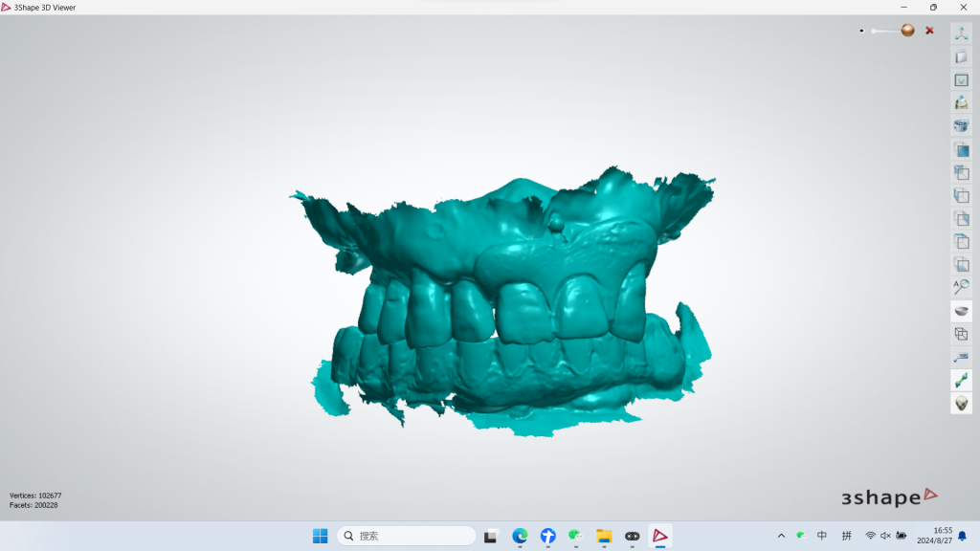Viewport: 980px width, 551px height.
Task: Open WeChat from the taskbar
Action: tap(575, 536)
